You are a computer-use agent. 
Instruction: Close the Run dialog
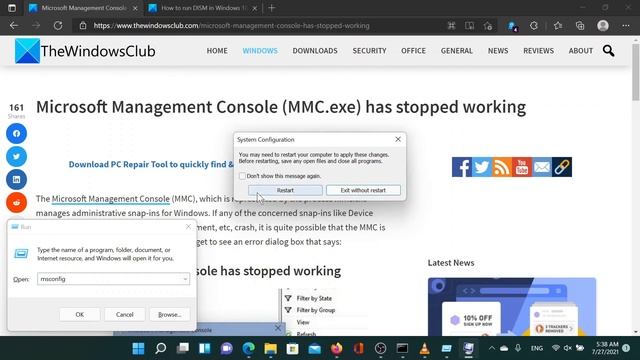click(188, 227)
